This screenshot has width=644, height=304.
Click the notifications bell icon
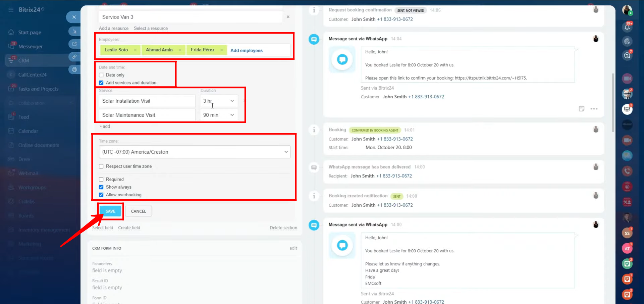[x=627, y=27]
